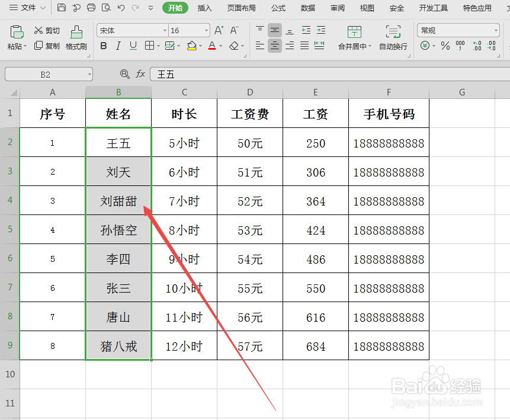Image resolution: width=510 pixels, height=420 pixels.
Task: Toggle Bold formatting
Action: (104, 46)
